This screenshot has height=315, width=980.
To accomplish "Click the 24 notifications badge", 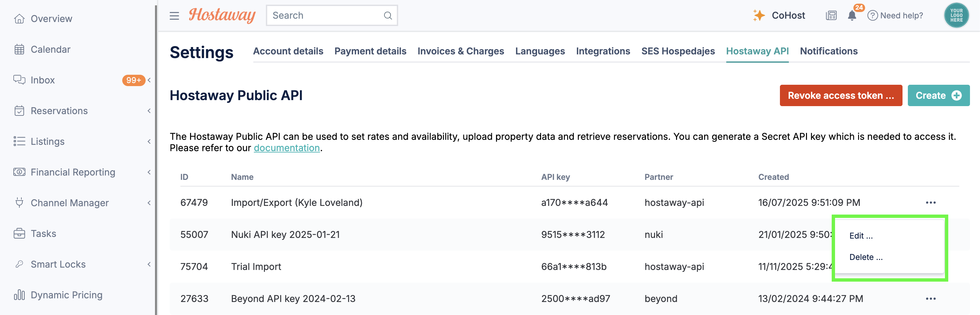I will tap(859, 8).
